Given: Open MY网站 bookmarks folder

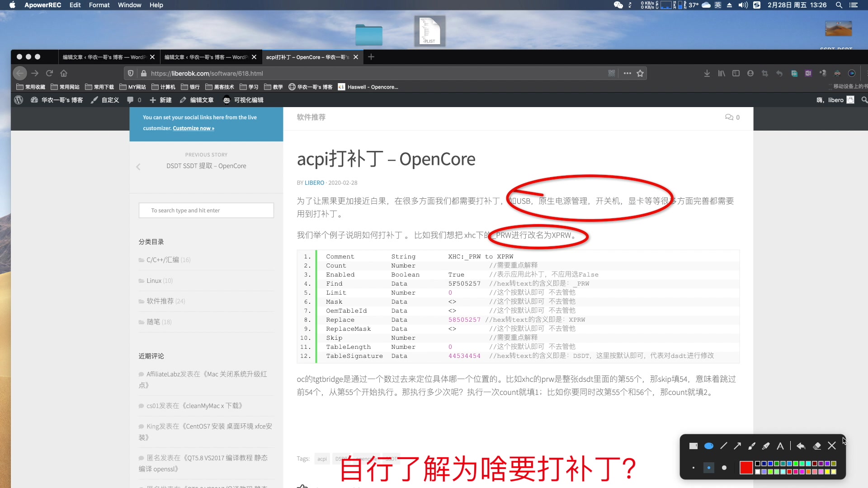Looking at the screenshot, I should (x=133, y=87).
